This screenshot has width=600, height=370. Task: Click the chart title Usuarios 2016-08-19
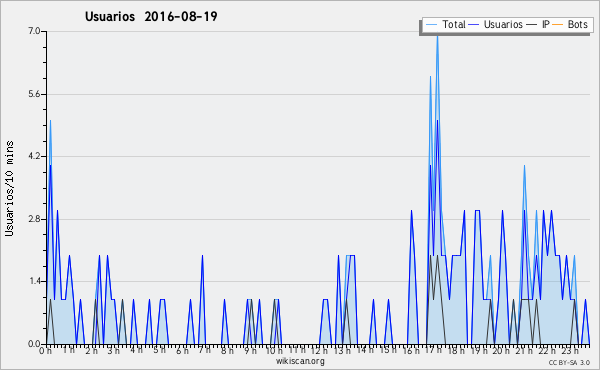[x=151, y=16]
